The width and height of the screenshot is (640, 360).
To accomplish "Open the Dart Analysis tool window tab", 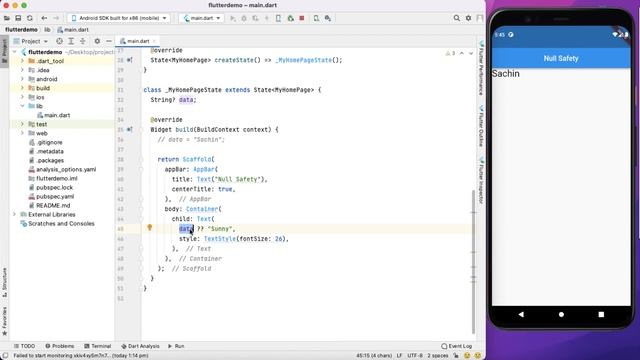I will (x=140, y=346).
